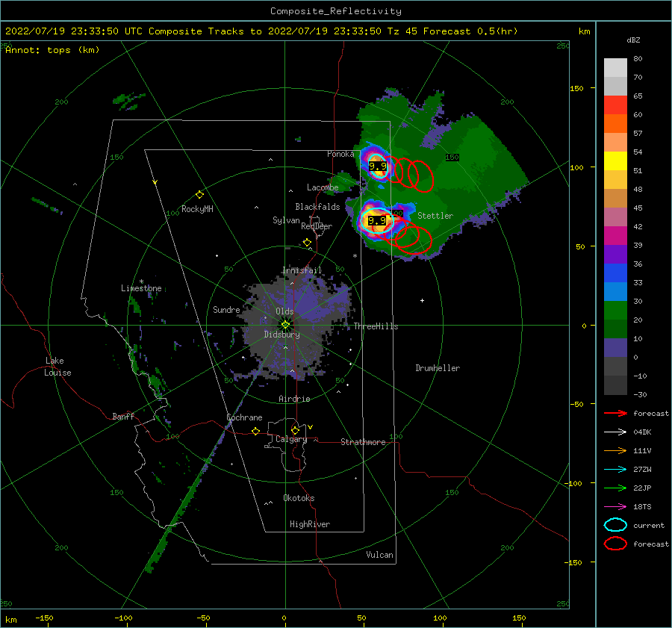Click the Airdrie city label
672x628 pixels.
click(294, 399)
